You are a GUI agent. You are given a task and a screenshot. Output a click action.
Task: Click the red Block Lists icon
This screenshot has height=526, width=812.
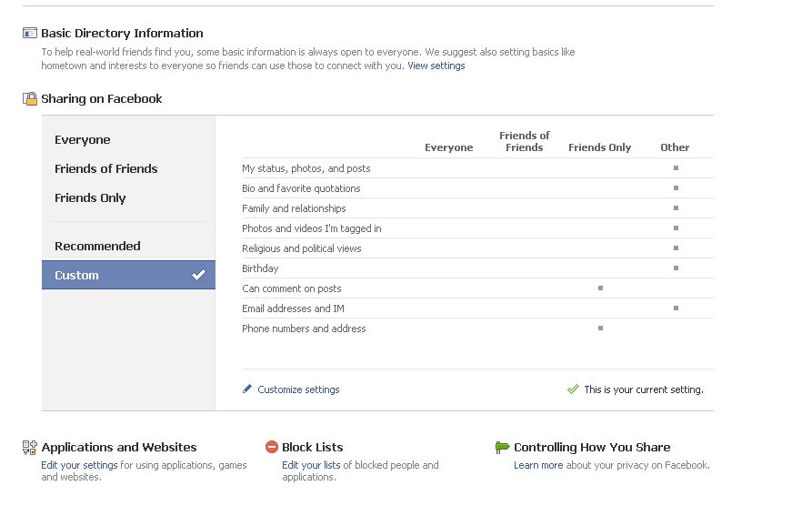[271, 448]
